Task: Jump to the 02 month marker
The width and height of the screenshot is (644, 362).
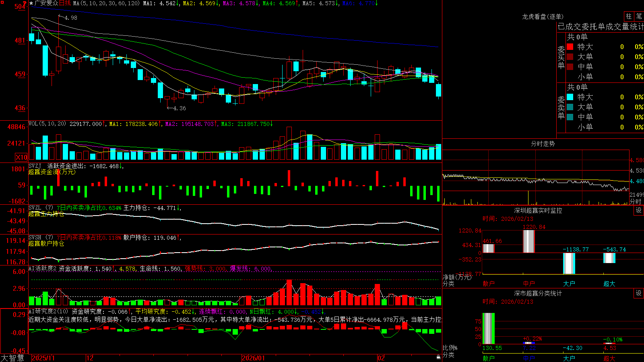Action: point(381,358)
